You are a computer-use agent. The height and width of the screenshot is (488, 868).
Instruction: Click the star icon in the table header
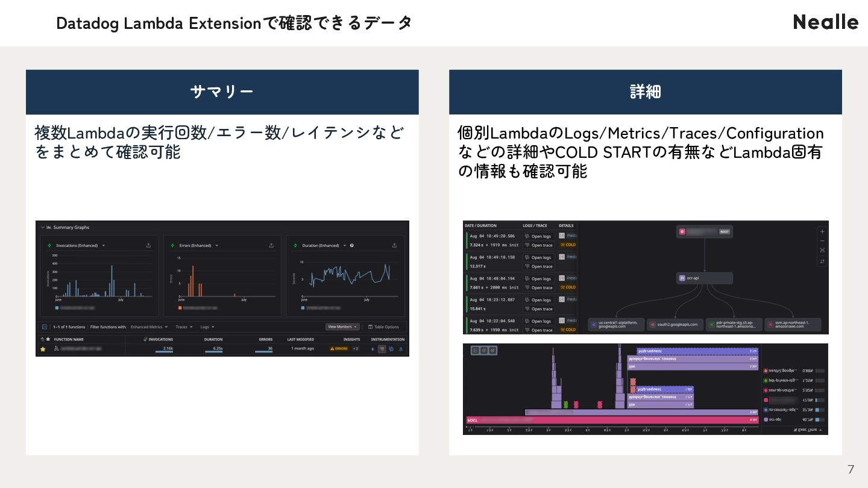pyautogui.click(x=48, y=339)
